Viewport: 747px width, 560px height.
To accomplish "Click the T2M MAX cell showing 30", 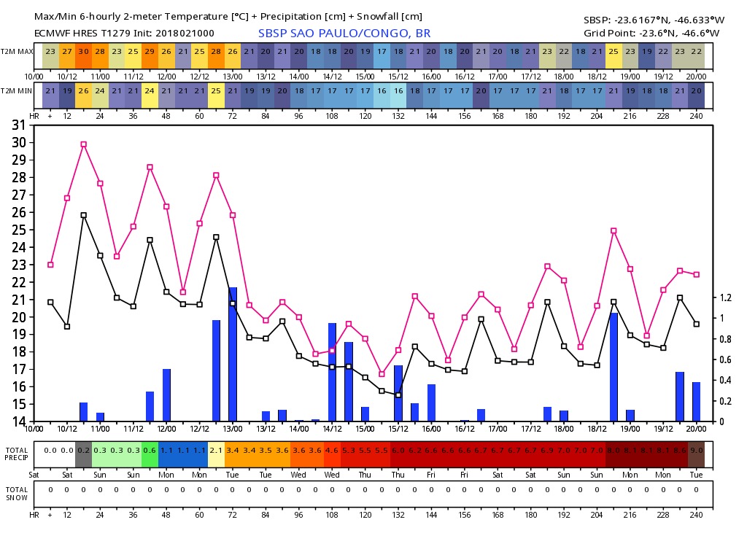I will [83, 52].
